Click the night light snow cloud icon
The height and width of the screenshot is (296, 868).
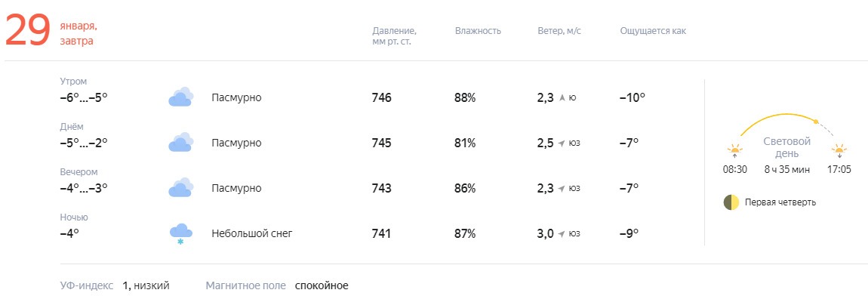tap(180, 234)
